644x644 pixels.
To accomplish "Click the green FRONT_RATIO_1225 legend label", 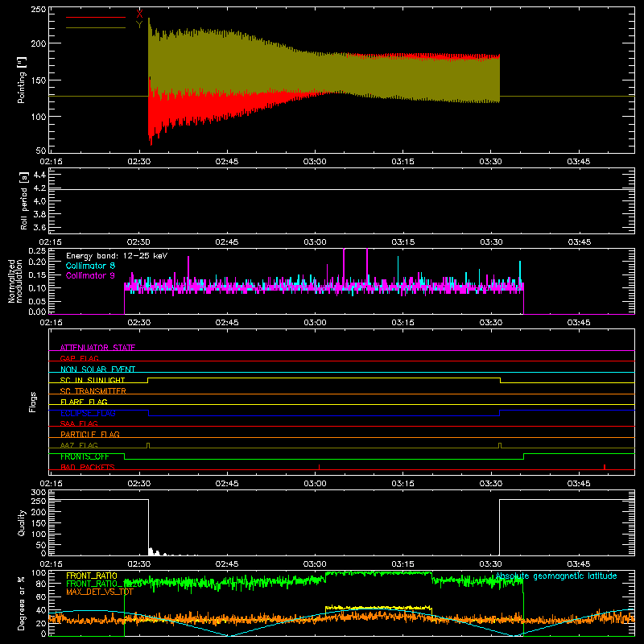I will coord(104,584).
